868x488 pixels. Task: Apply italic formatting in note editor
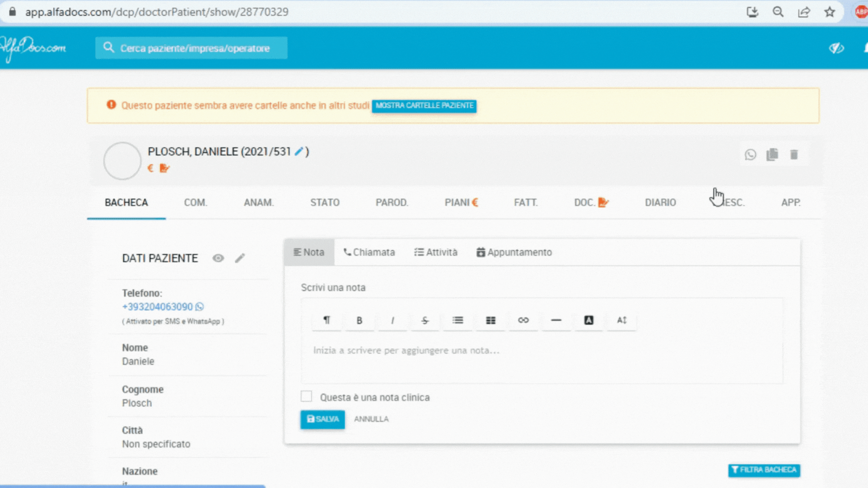pyautogui.click(x=392, y=320)
